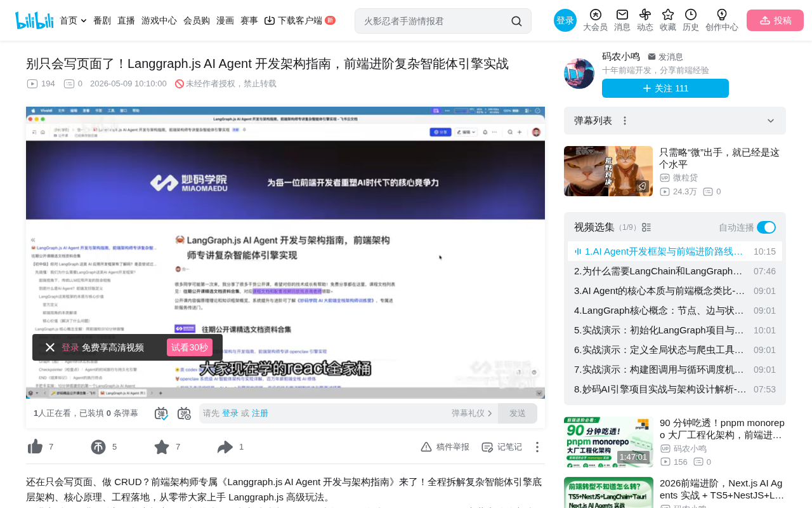Image resolution: width=812 pixels, height=508 pixels.
Task: Play episode 5.实战演示：初始化LangGraph项目
Action: pos(675,330)
